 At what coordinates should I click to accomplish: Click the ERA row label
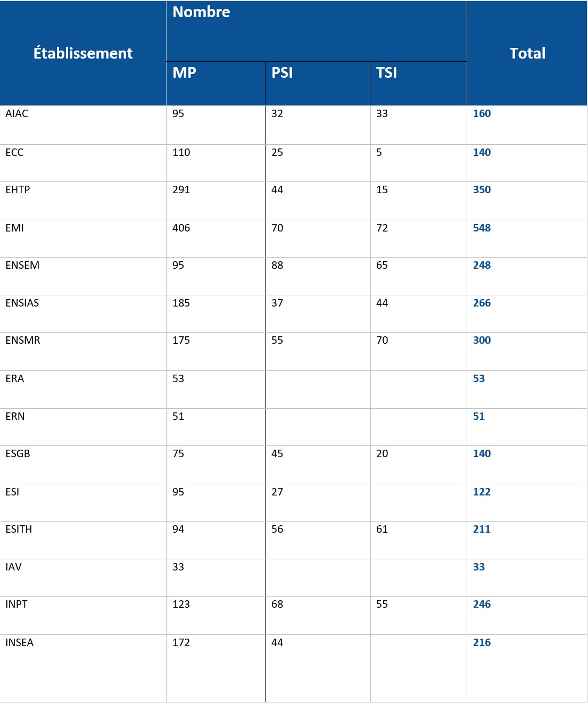(14, 378)
